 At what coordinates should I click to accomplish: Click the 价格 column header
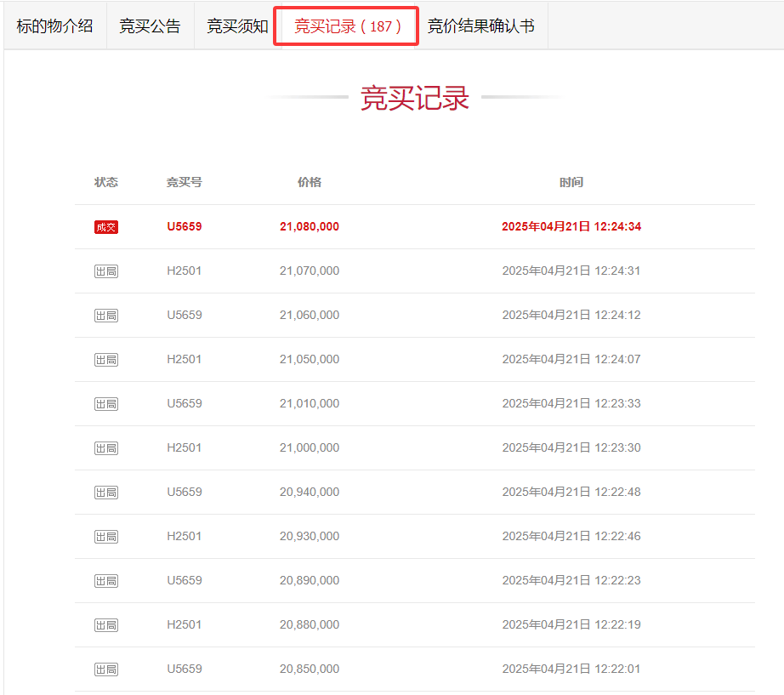[x=310, y=182]
